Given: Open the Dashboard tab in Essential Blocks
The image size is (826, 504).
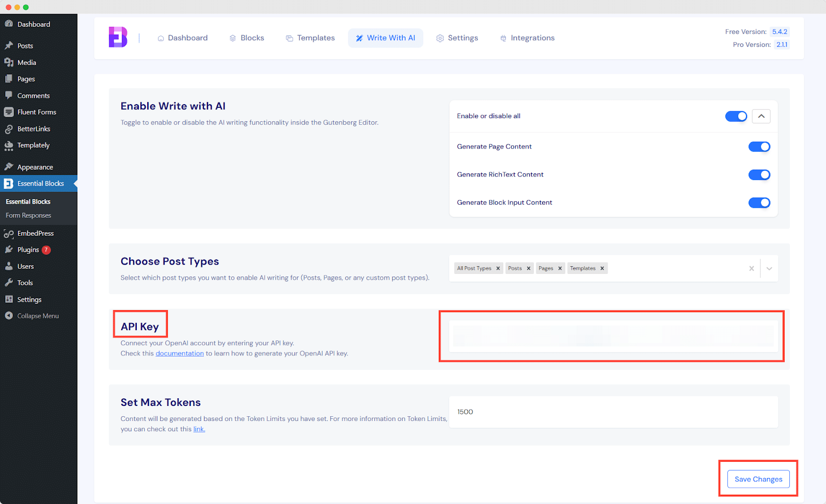Looking at the screenshot, I should pyautogui.click(x=183, y=38).
